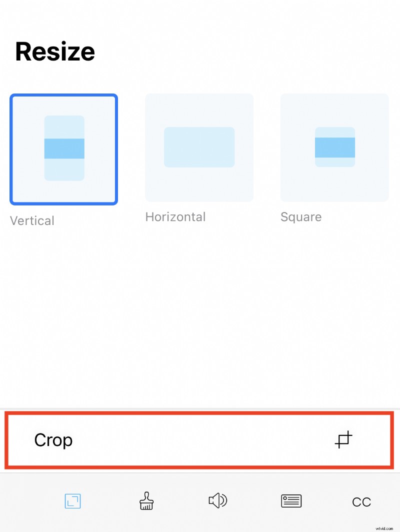The image size is (400, 532).
Task: Open the CC closed captions tab
Action: pyautogui.click(x=361, y=502)
